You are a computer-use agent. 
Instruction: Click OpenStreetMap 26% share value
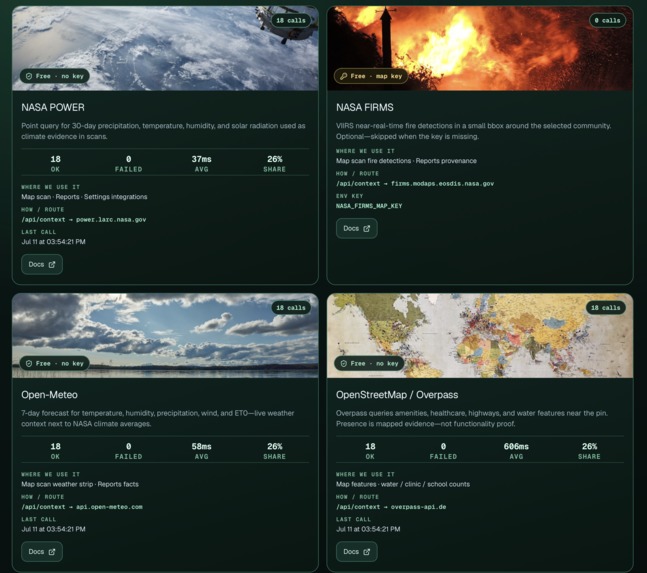click(589, 447)
